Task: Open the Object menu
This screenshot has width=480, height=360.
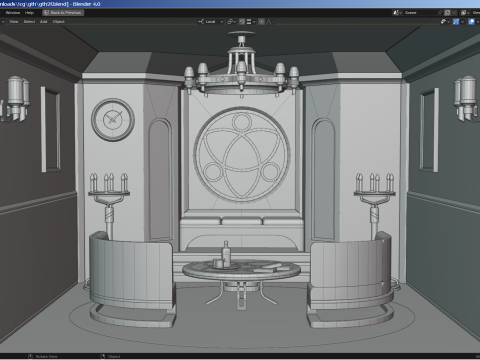Action: 58,21
